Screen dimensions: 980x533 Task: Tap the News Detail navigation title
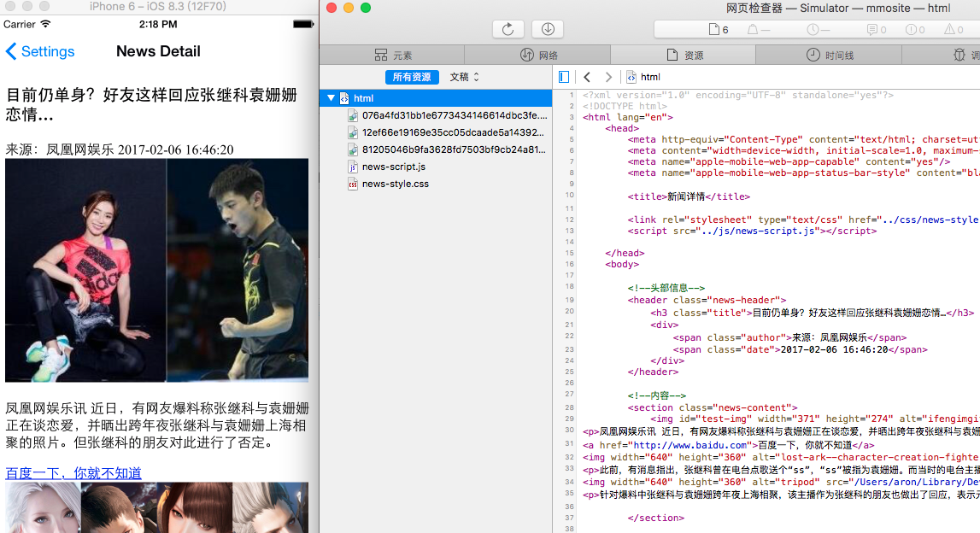click(158, 51)
